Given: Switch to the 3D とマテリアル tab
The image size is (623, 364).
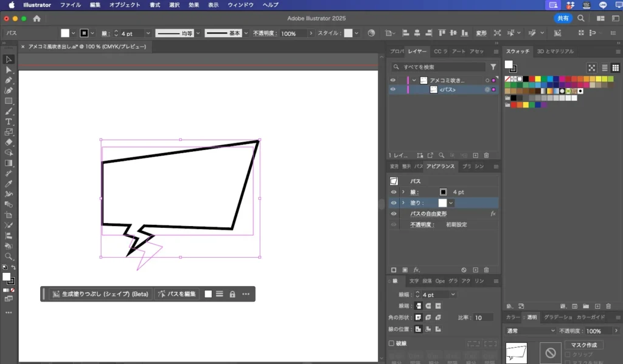Looking at the screenshot, I should coord(555,52).
